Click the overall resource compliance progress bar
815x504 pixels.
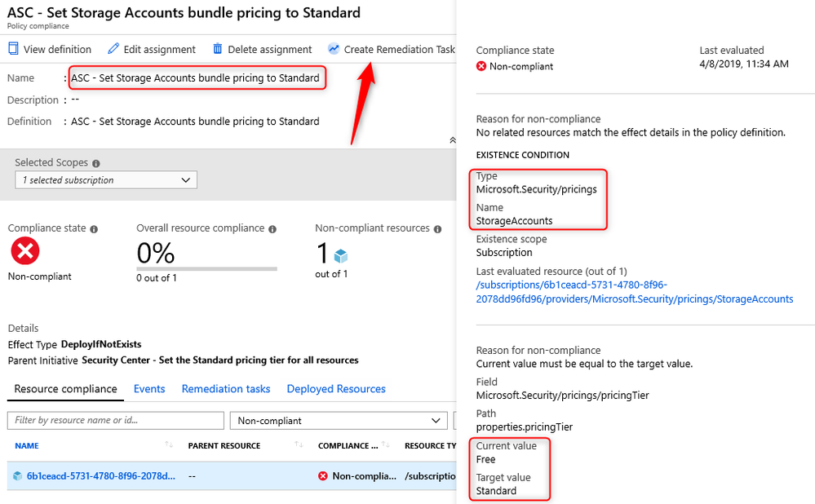click(207, 268)
